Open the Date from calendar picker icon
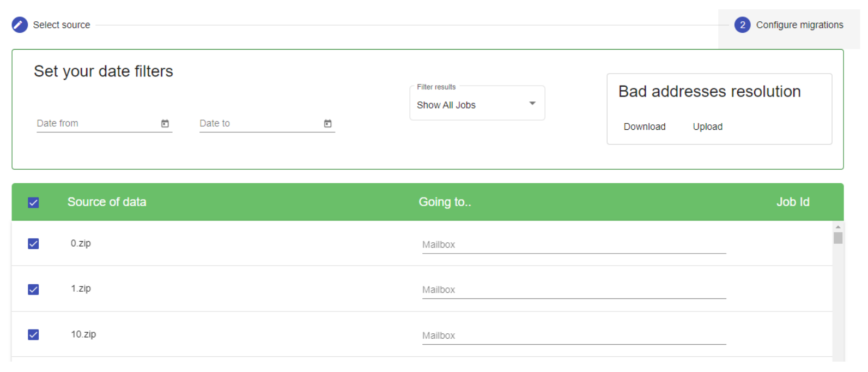The width and height of the screenshot is (868, 372). (165, 124)
